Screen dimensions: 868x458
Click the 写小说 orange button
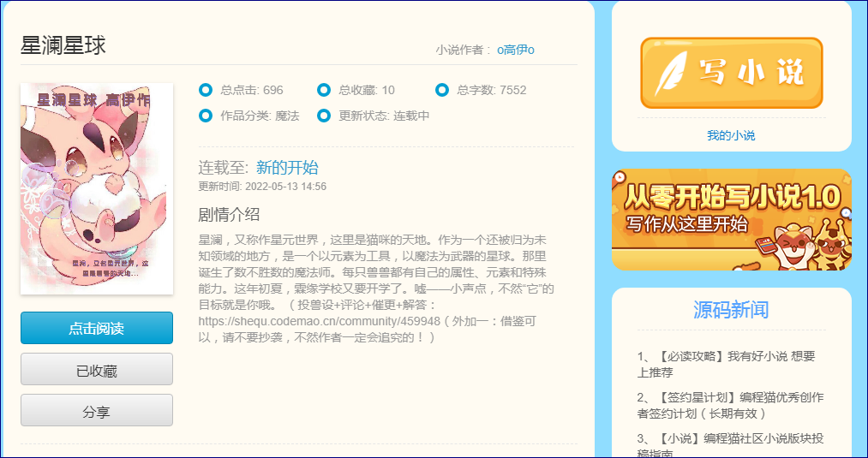coord(731,73)
